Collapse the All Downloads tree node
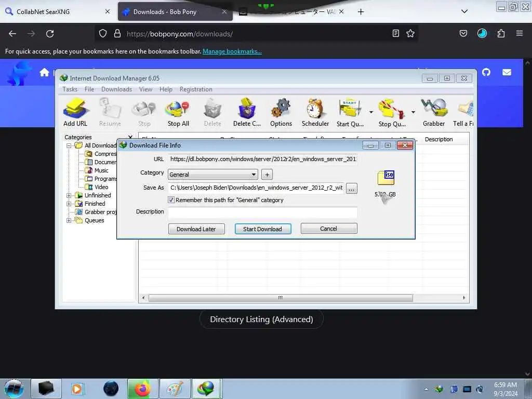 [69, 145]
